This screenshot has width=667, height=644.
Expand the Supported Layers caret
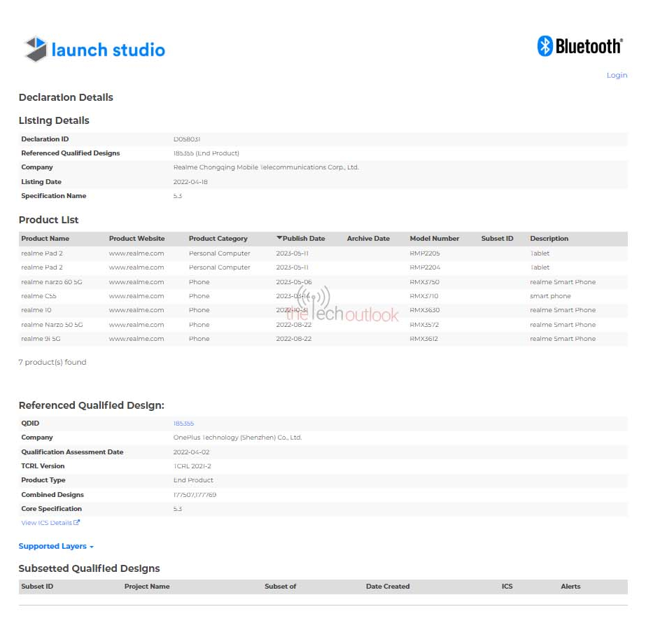tap(92, 547)
